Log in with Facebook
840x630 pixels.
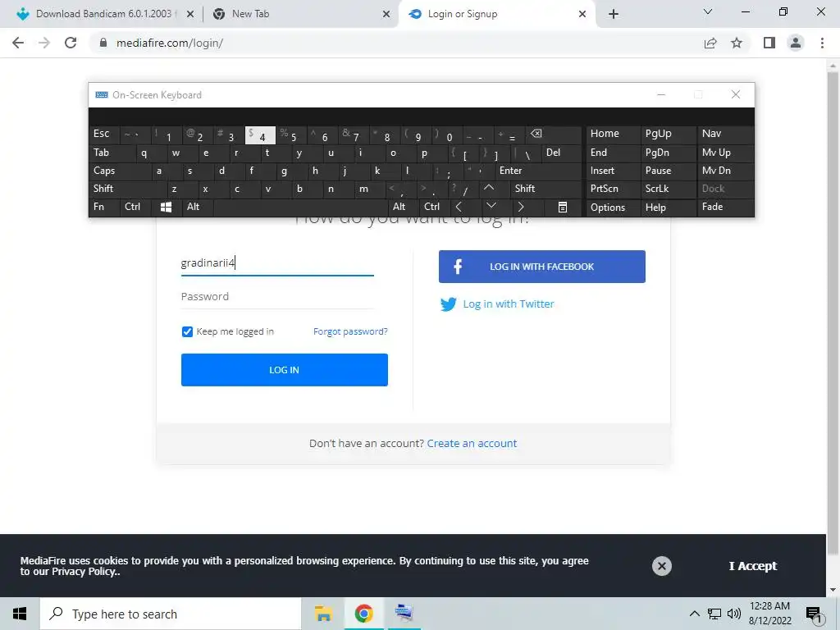(541, 267)
